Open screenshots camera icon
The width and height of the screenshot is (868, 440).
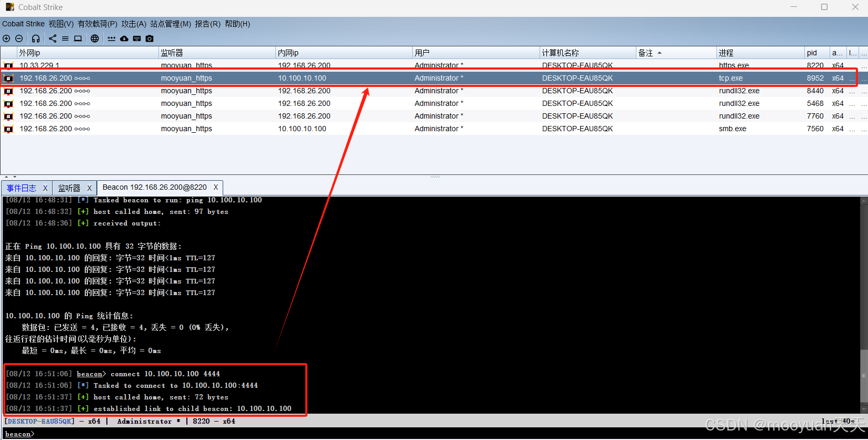(149, 38)
